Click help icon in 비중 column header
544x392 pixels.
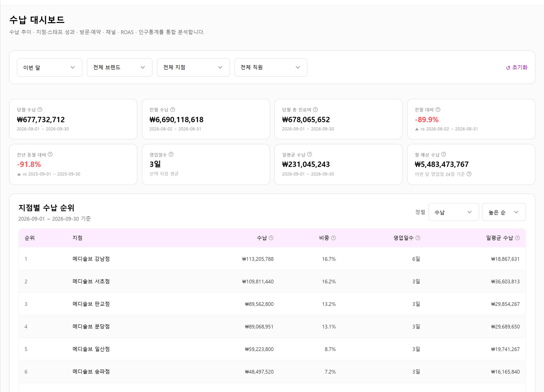click(334, 238)
